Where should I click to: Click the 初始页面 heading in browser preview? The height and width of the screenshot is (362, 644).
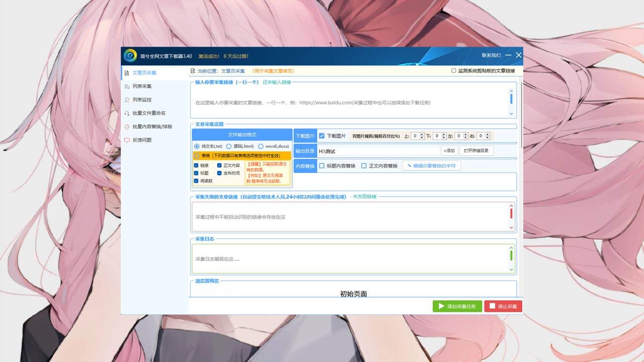coord(354,294)
